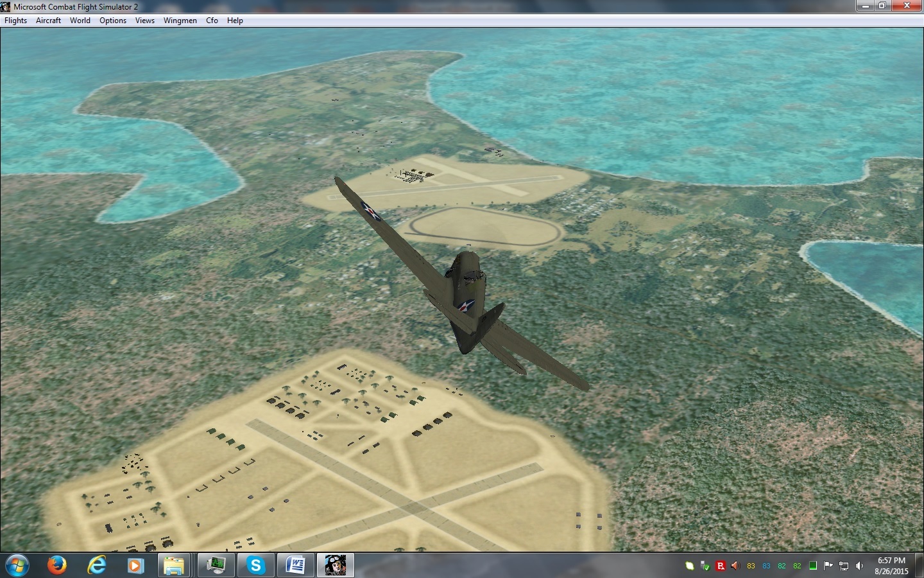The image size is (924, 578).
Task: Switch to the system monitor taskbar app
Action: coord(216,565)
